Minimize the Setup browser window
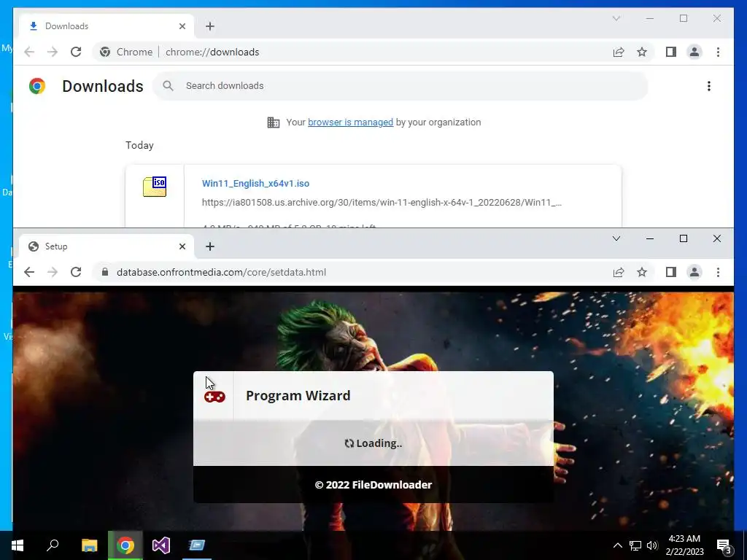 tap(649, 238)
